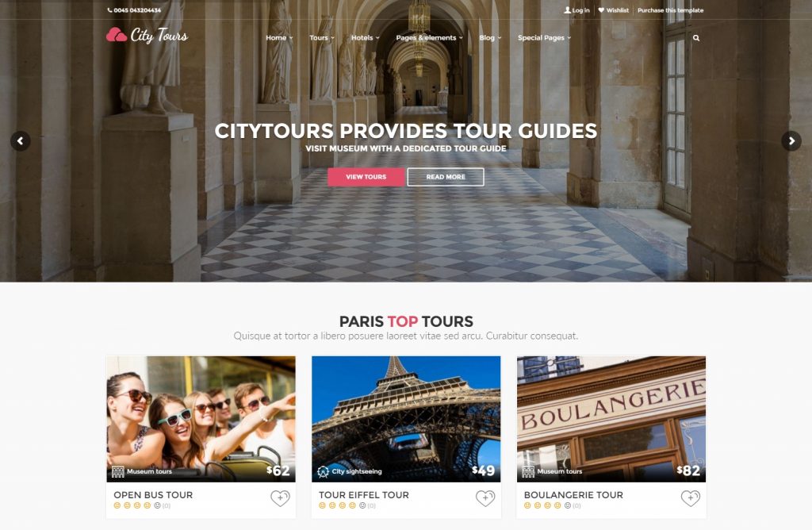Viewport: 812px width, 530px height.
Task: Open the Home menu item
Action: click(x=279, y=38)
